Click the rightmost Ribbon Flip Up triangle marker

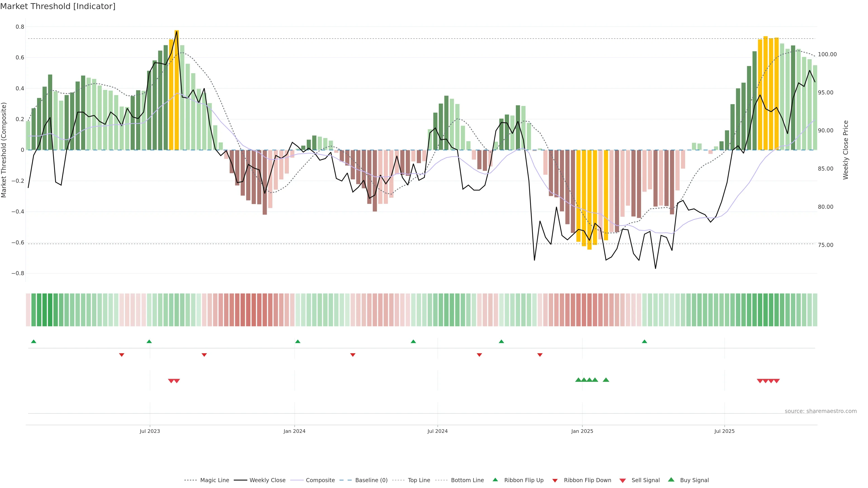coord(644,342)
